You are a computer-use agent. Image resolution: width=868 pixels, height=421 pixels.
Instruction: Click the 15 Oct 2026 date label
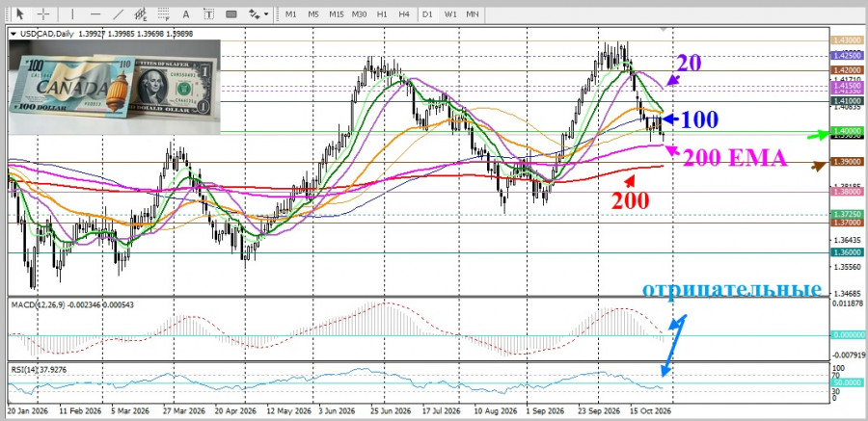pos(649,412)
